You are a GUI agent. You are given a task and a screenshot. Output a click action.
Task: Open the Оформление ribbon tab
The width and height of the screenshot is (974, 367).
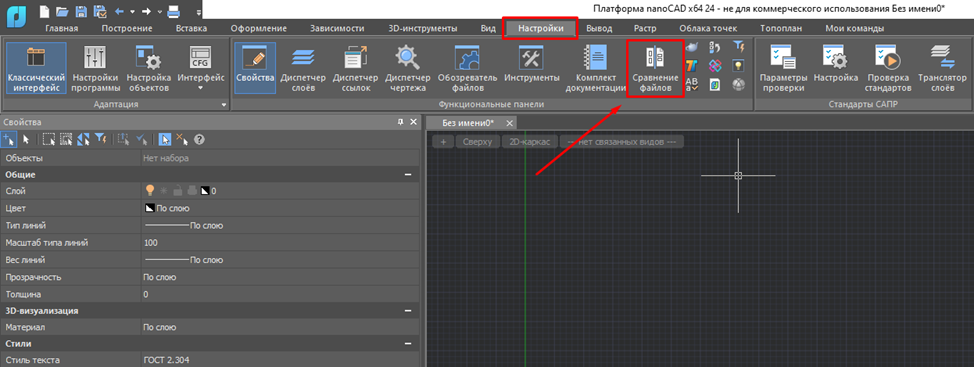coord(258,29)
